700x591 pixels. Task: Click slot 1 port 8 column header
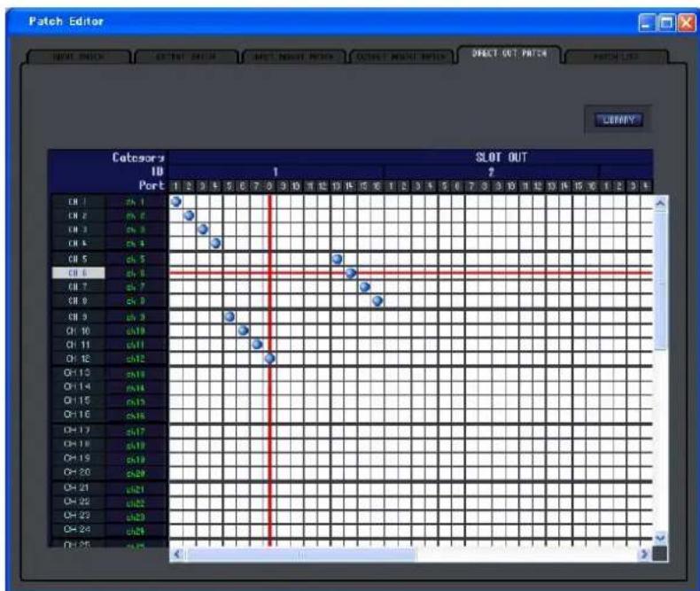point(269,186)
